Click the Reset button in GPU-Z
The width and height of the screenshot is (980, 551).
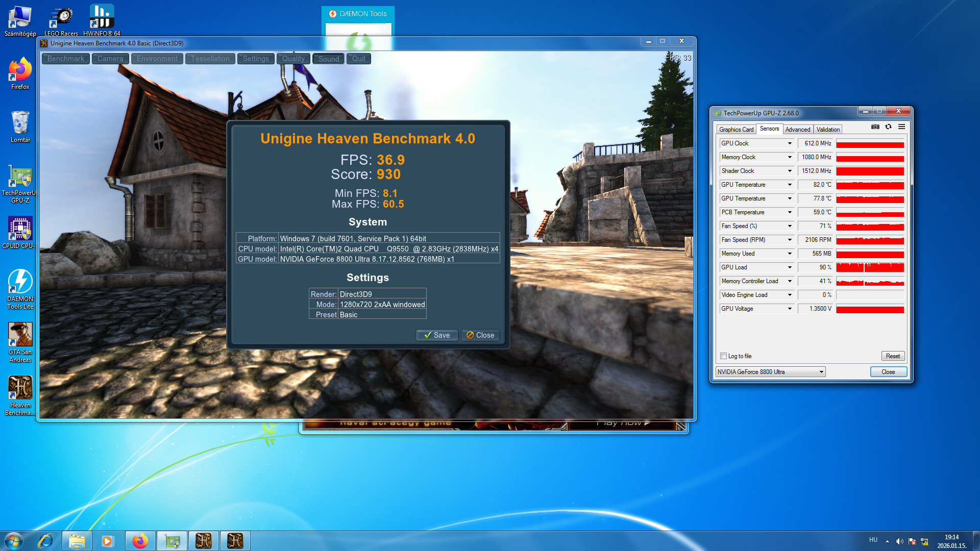pyautogui.click(x=892, y=356)
